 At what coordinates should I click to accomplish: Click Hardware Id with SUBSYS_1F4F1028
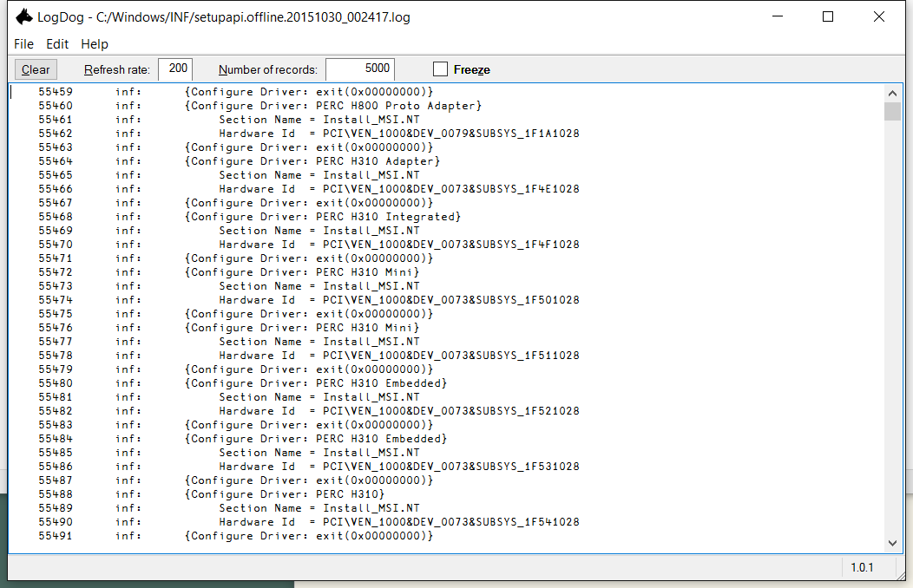(x=399, y=245)
